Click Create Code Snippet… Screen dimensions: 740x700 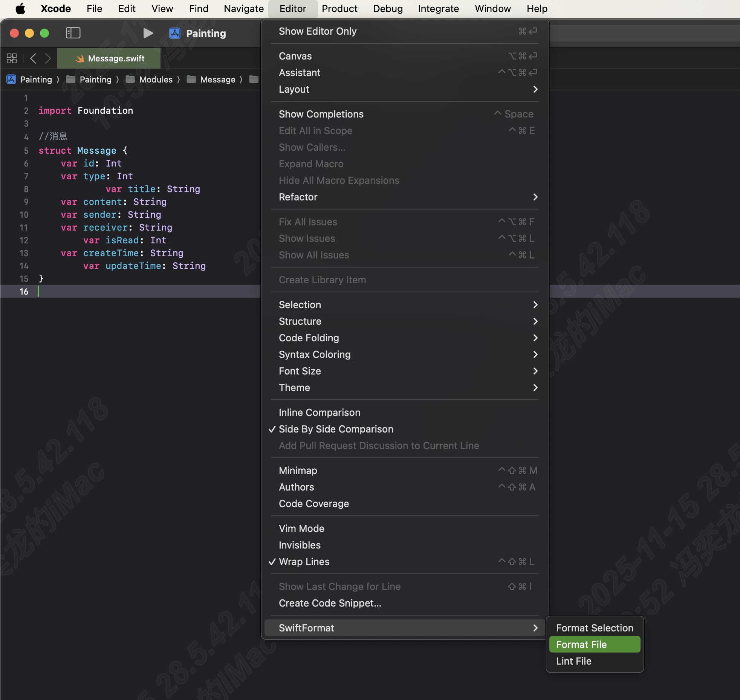click(x=330, y=603)
